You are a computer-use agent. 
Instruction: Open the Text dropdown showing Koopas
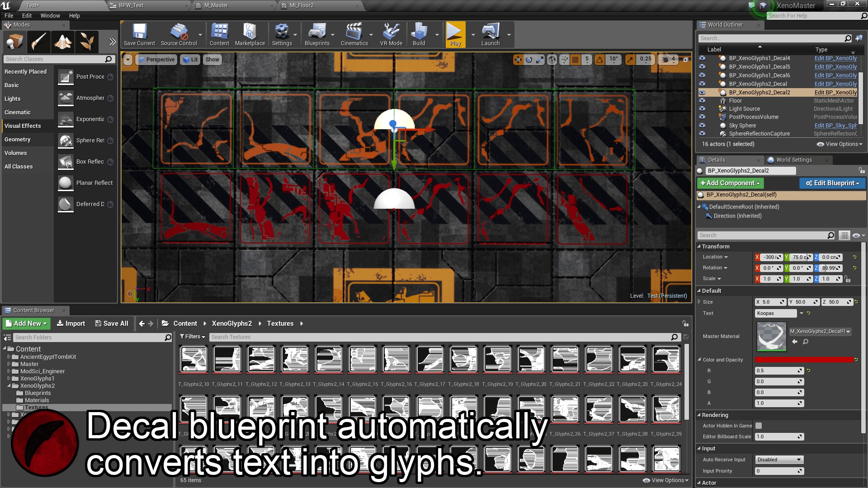[x=802, y=313]
